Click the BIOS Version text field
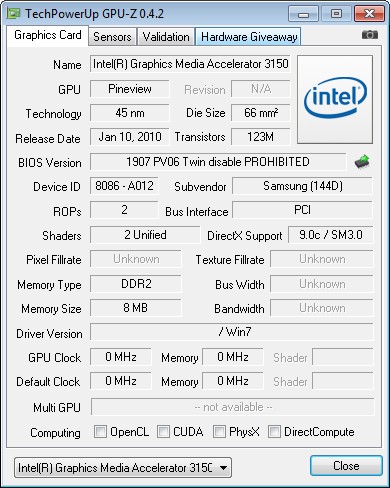 click(x=218, y=162)
